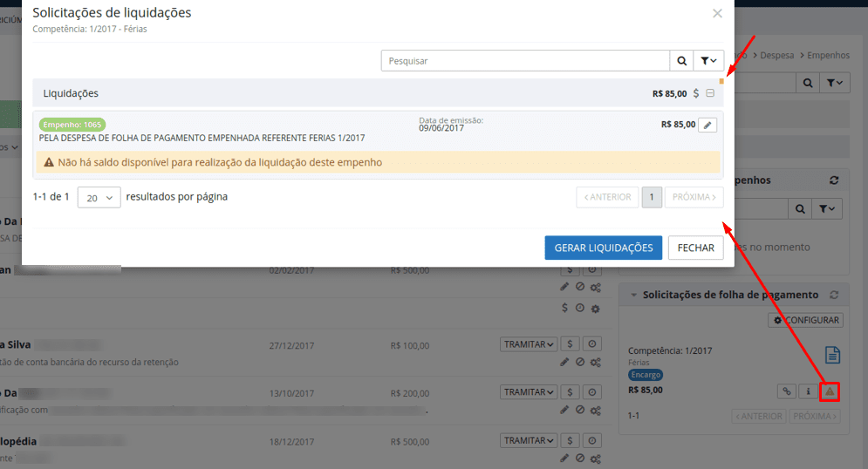Open the document icon for Competência 1/2017
This screenshot has height=469, width=868.
[832, 355]
